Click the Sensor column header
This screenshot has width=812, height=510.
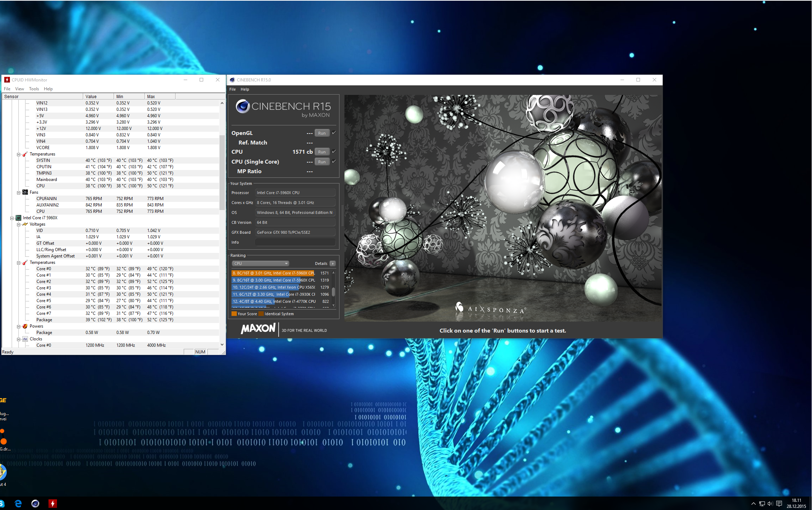tap(42, 96)
